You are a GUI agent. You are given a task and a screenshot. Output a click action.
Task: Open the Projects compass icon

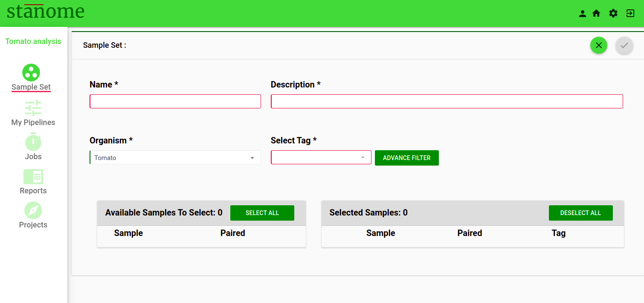[x=33, y=210]
